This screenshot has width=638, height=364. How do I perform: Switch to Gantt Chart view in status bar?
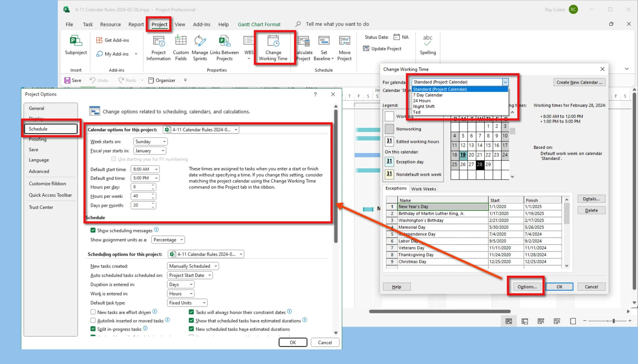(509, 321)
